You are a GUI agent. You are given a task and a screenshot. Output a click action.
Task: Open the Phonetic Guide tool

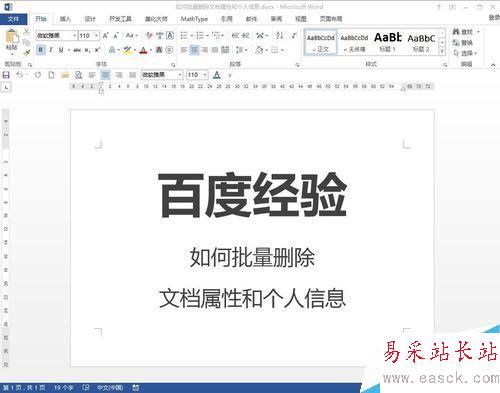pyautogui.click(x=160, y=35)
